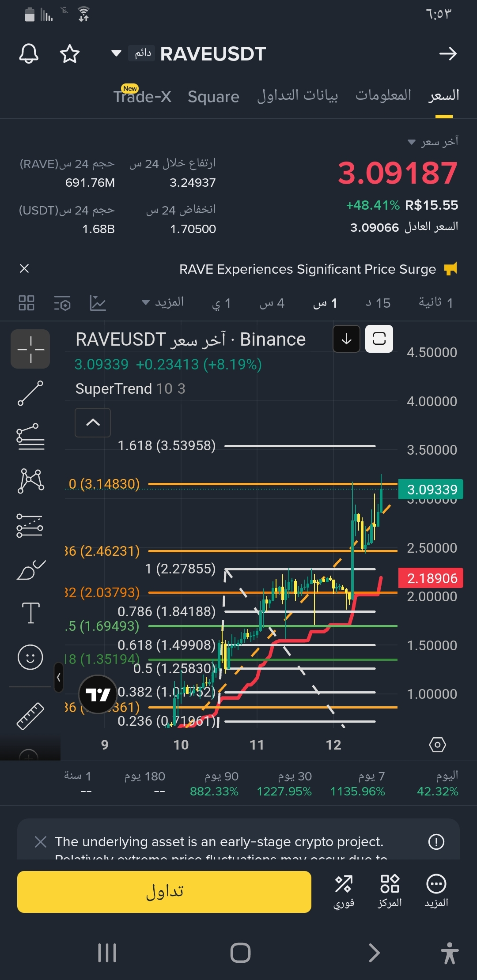
Task: Click the 3.09187 last price value
Action: point(397,173)
